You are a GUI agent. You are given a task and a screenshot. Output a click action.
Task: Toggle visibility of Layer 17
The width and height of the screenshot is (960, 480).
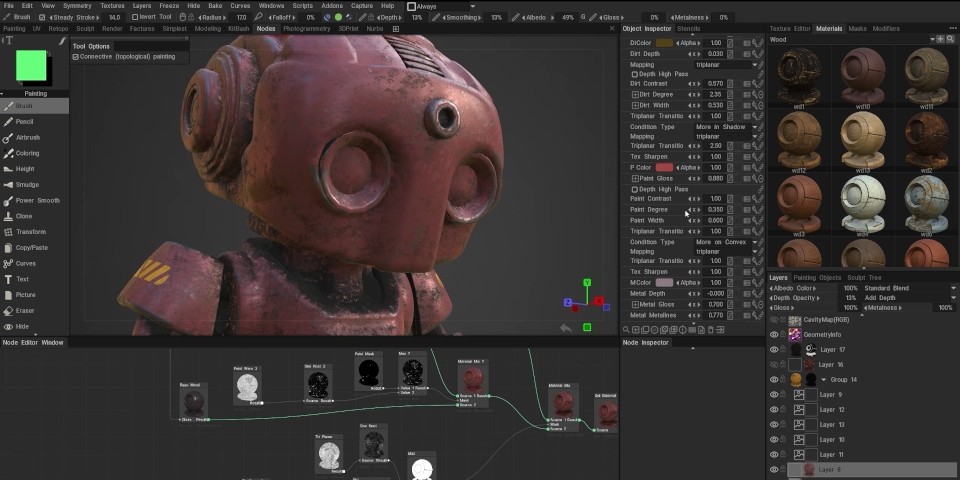(x=774, y=350)
